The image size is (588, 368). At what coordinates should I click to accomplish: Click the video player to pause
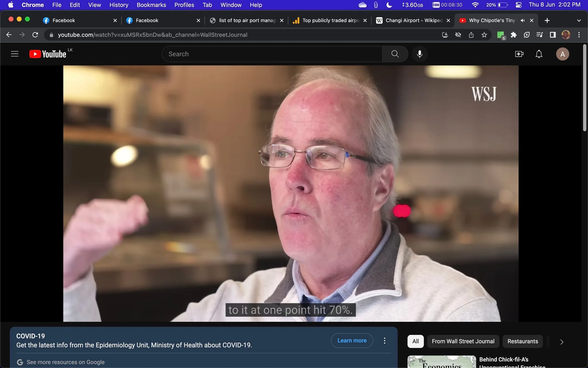pos(291,193)
